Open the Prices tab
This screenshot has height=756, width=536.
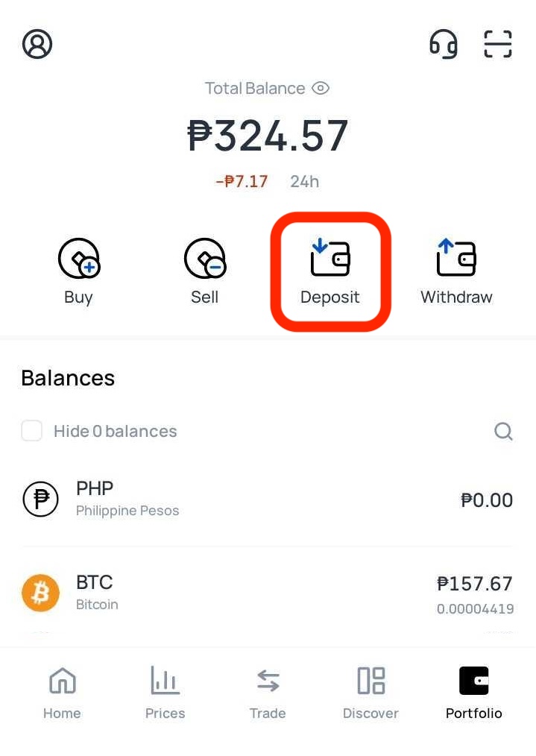point(165,693)
